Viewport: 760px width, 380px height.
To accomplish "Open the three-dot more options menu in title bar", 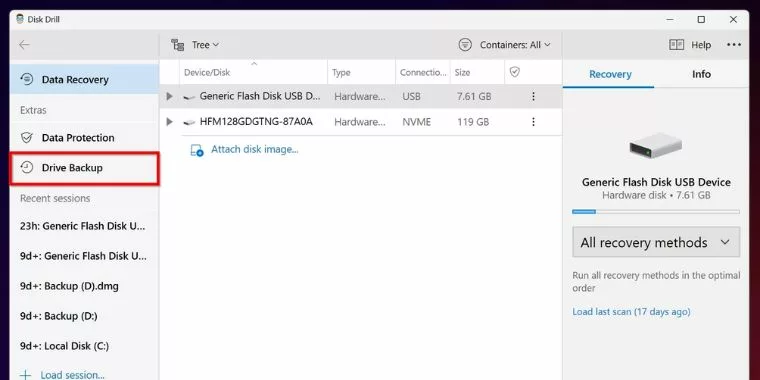I will click(734, 45).
